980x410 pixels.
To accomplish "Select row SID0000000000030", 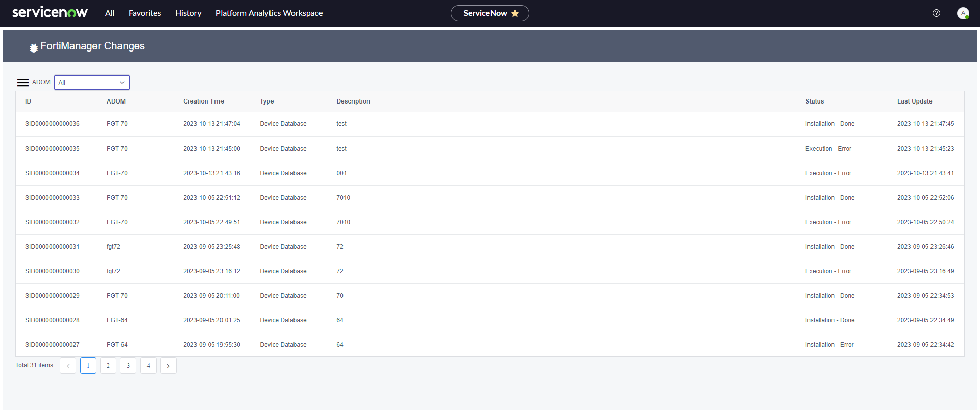I will click(x=490, y=271).
